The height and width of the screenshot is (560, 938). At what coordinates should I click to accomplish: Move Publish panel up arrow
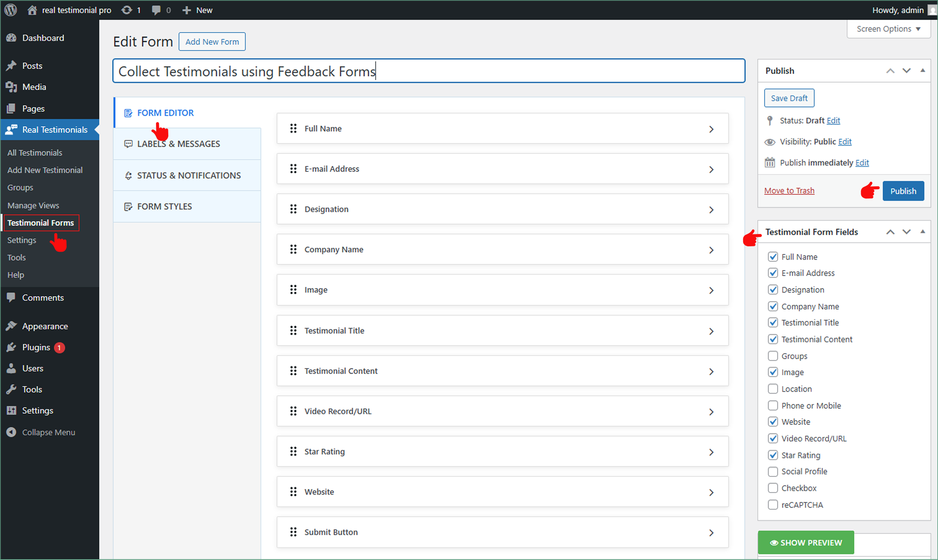tap(890, 71)
